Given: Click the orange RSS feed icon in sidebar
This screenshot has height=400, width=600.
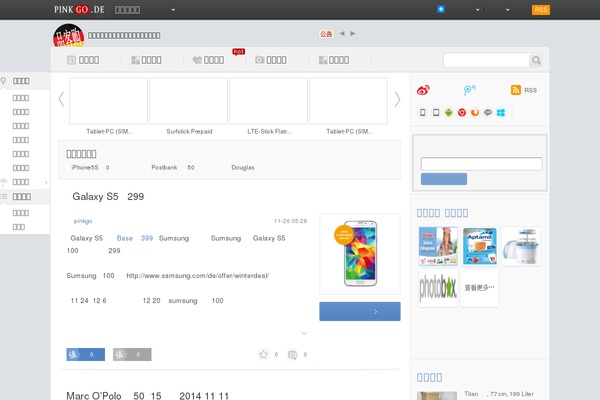Looking at the screenshot, I should pyautogui.click(x=515, y=90).
